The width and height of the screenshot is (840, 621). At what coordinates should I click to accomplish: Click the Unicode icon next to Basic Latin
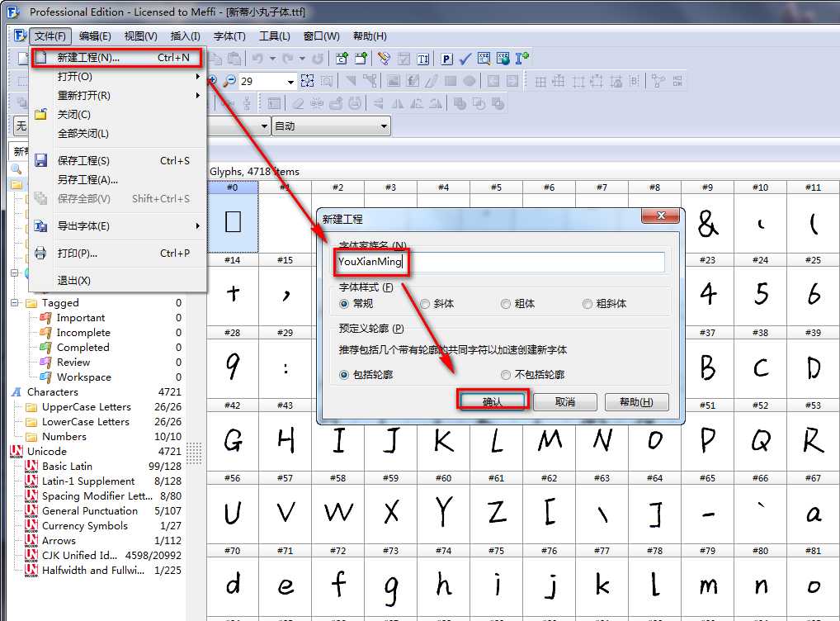click(31, 466)
